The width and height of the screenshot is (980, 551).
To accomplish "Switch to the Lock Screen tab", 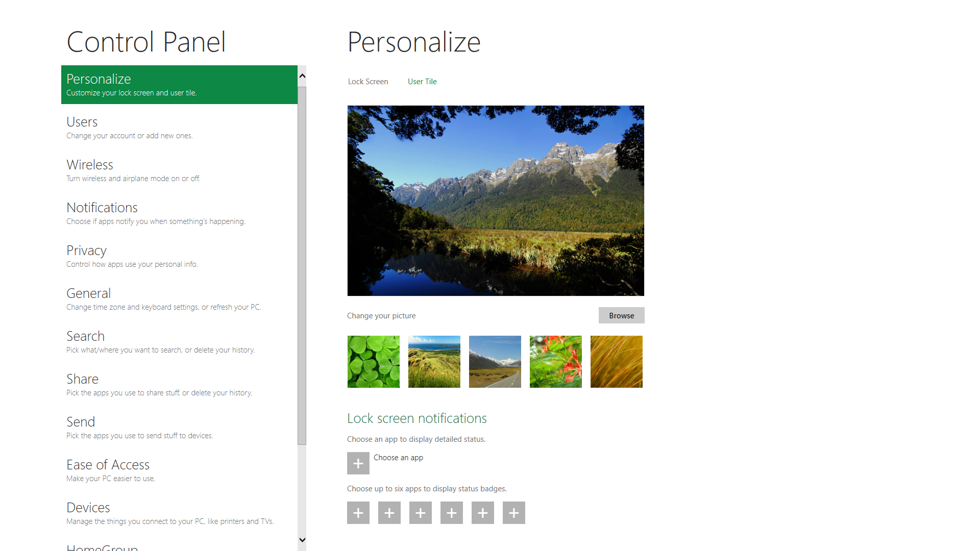I will click(x=368, y=82).
